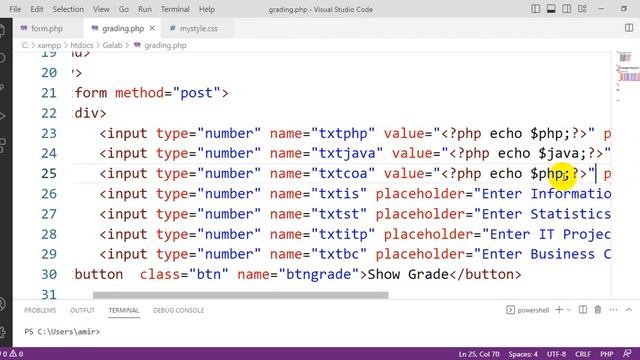640x360 pixels.
Task: Click xampp in the breadcrumb path
Action: click(49, 45)
